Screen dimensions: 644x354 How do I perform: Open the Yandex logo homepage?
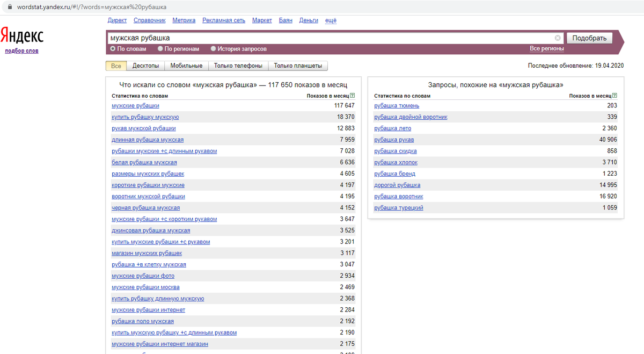[x=22, y=35]
